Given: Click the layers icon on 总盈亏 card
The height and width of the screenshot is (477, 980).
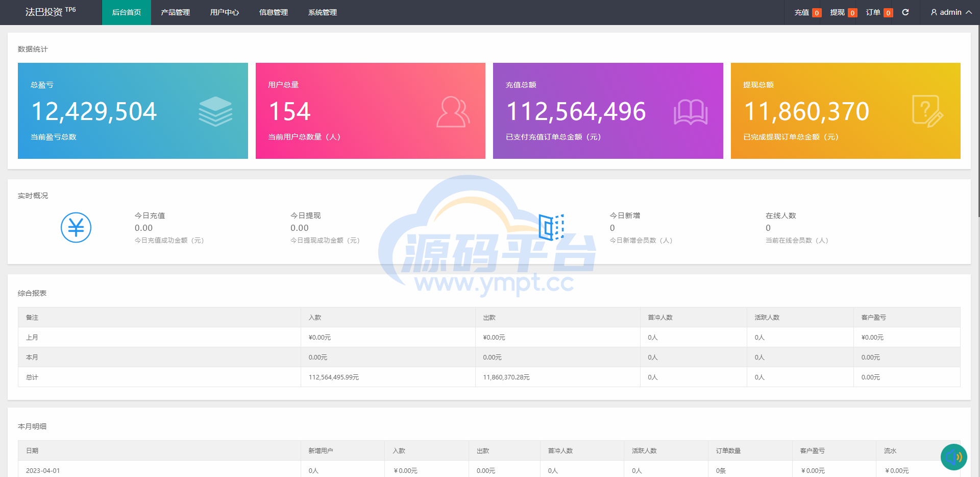Looking at the screenshot, I should point(215,111).
